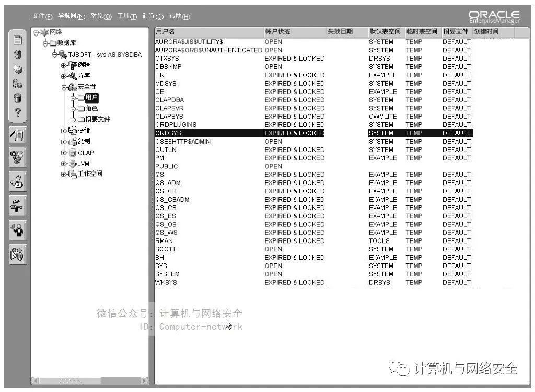Screen dimensions: 535x392
Task: Click the tree scrollbar right arrow
Action: pyautogui.click(x=144, y=381)
